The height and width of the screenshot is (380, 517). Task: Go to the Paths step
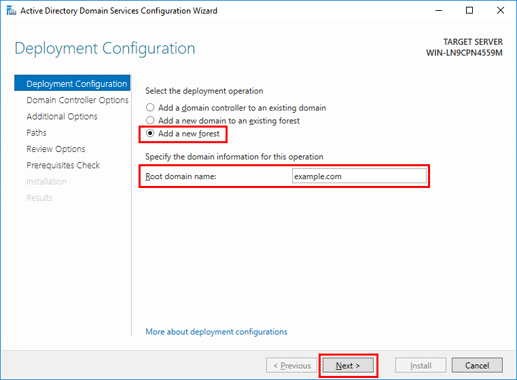(36, 133)
